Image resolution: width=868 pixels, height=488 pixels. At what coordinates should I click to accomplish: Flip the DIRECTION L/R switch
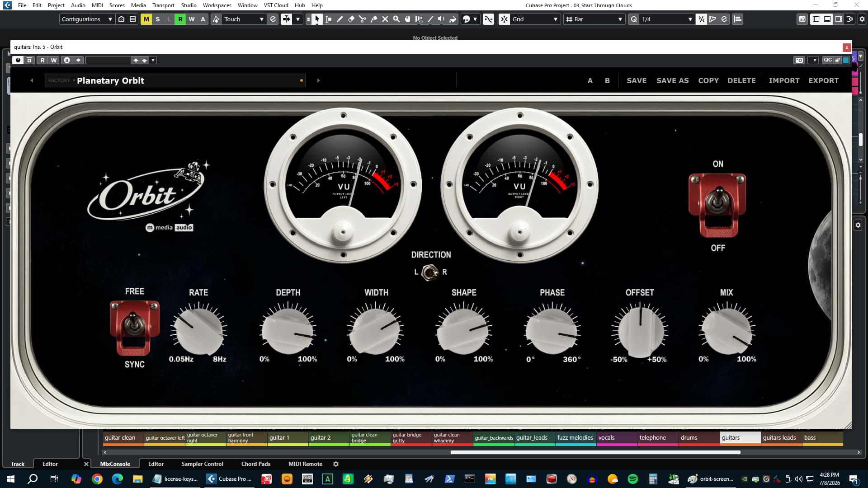pyautogui.click(x=430, y=272)
